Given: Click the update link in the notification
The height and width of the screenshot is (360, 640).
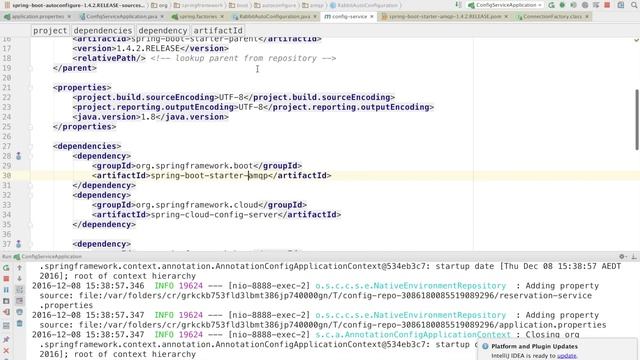Looking at the screenshot, I should [567, 356].
